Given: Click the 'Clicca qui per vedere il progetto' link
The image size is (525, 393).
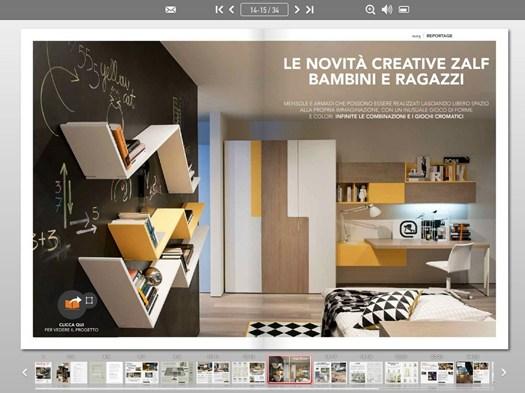Looking at the screenshot, I should click(x=72, y=327).
